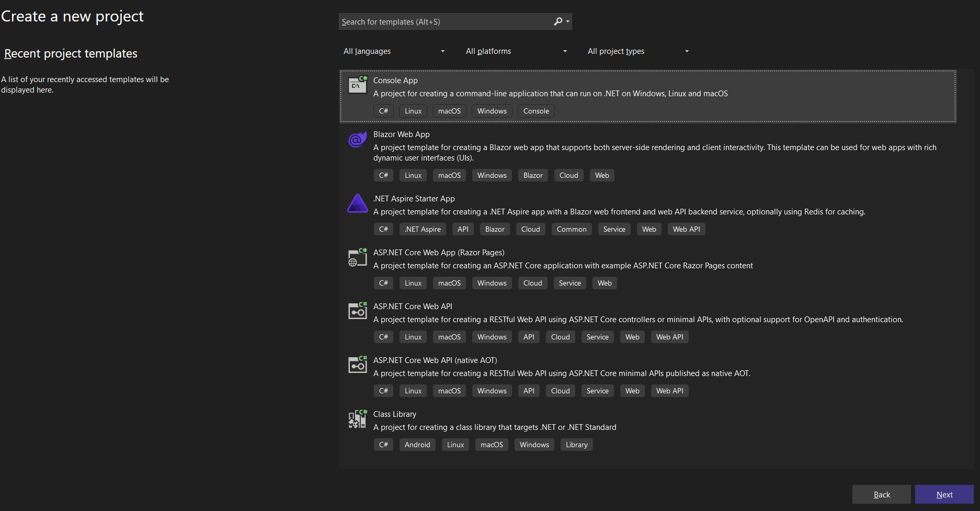This screenshot has height=511, width=980.
Task: Select the .NET Aspire Starter App title
Action: coord(414,199)
